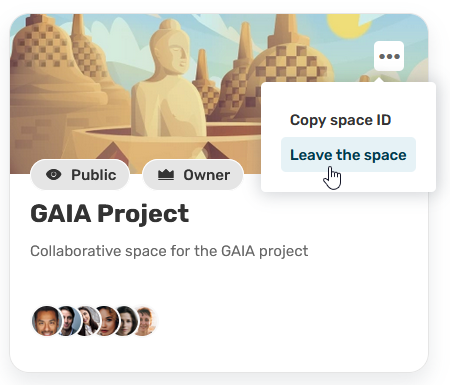
Task: Choose Leave the space option
Action: pyautogui.click(x=348, y=155)
